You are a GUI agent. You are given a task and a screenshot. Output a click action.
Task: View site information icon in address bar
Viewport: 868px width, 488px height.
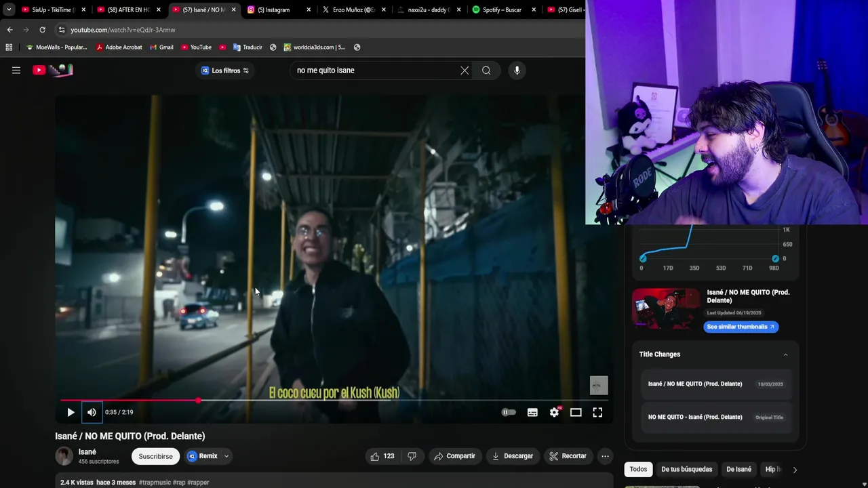pos(62,30)
